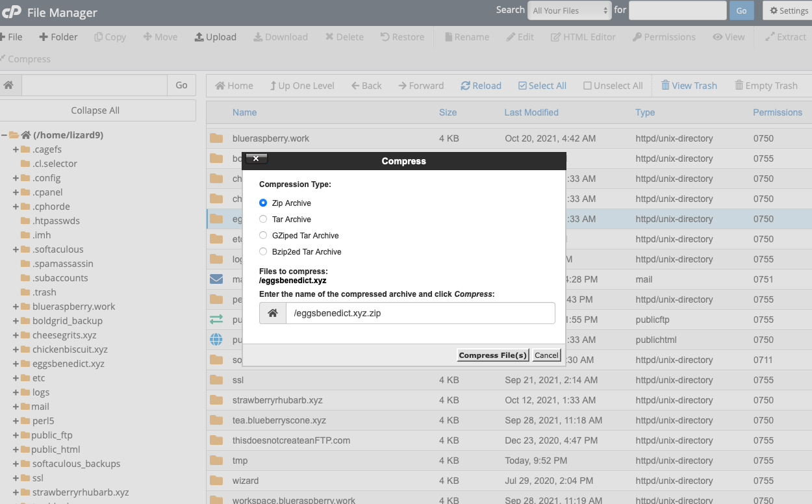Expand the eggsbenedict.xyz tree folder
Screen dimensions: 812x504
pos(16,364)
